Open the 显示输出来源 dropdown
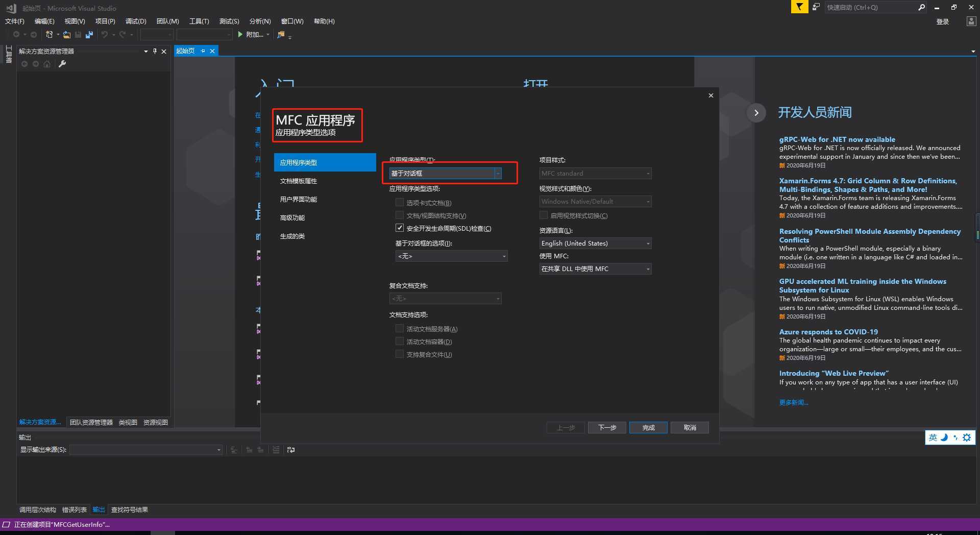 [x=146, y=450]
